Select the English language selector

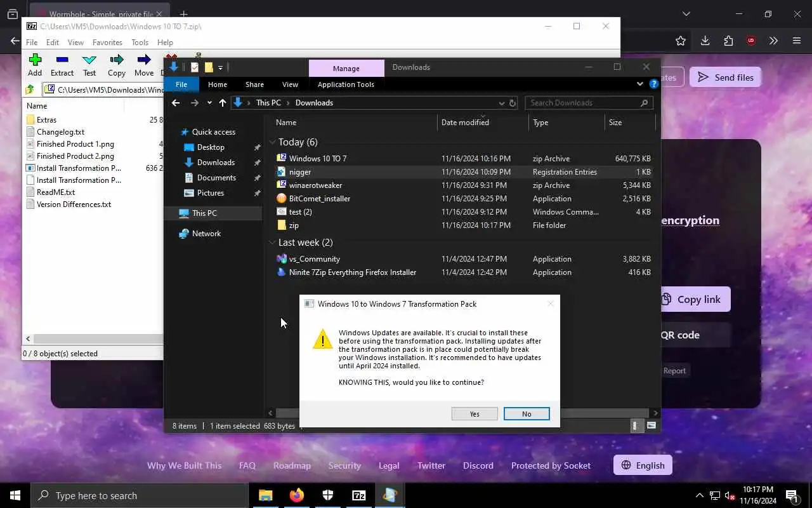pyautogui.click(x=643, y=465)
